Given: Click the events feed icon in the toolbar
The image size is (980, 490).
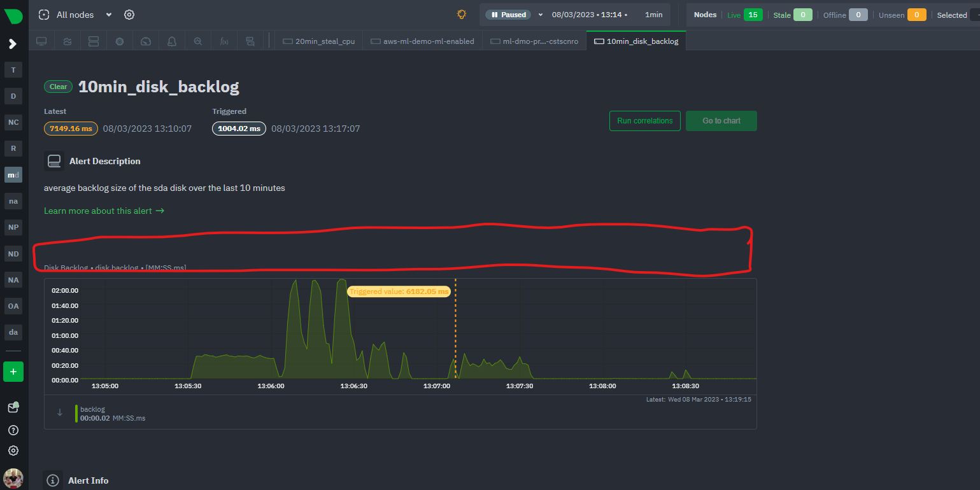Looking at the screenshot, I should point(250,40).
